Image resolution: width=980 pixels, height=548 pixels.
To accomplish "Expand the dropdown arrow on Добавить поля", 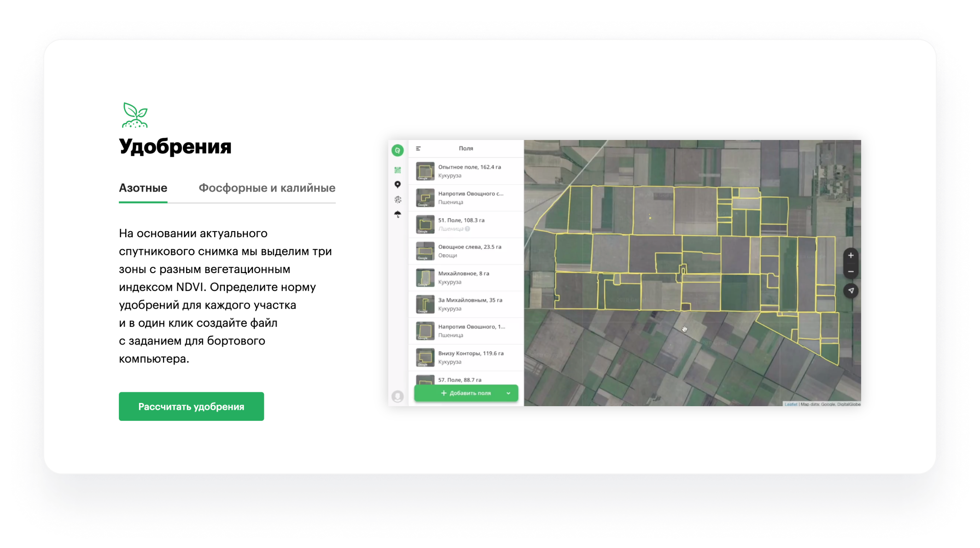I will pos(508,393).
